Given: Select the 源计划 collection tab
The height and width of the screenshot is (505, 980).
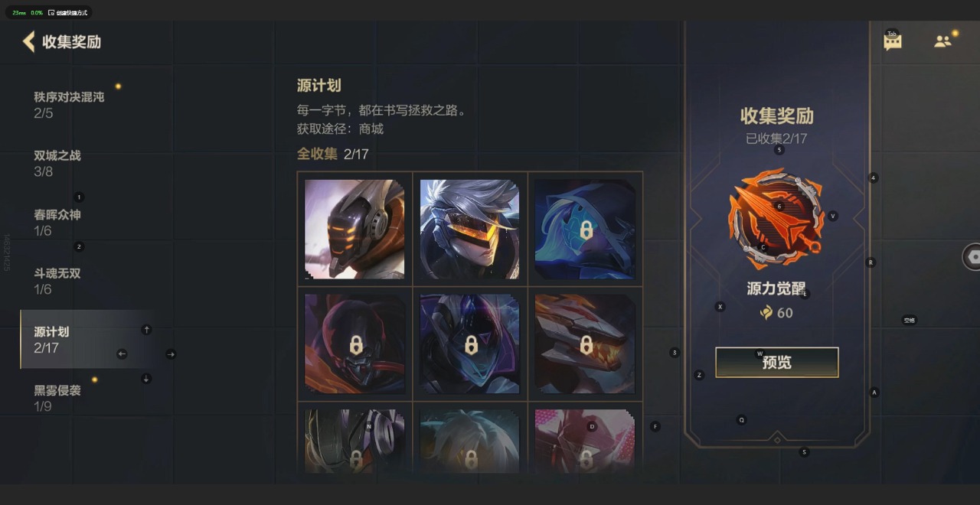Looking at the screenshot, I should click(86, 339).
